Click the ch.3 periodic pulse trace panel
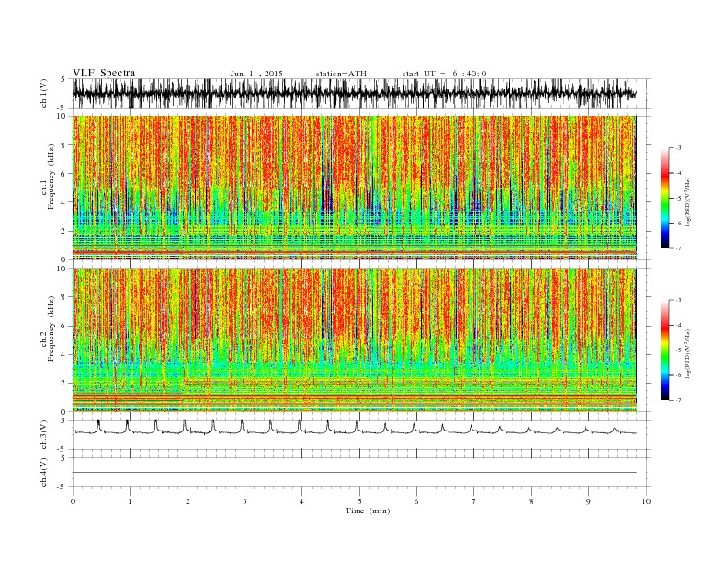The width and height of the screenshot is (728, 563). click(x=360, y=435)
